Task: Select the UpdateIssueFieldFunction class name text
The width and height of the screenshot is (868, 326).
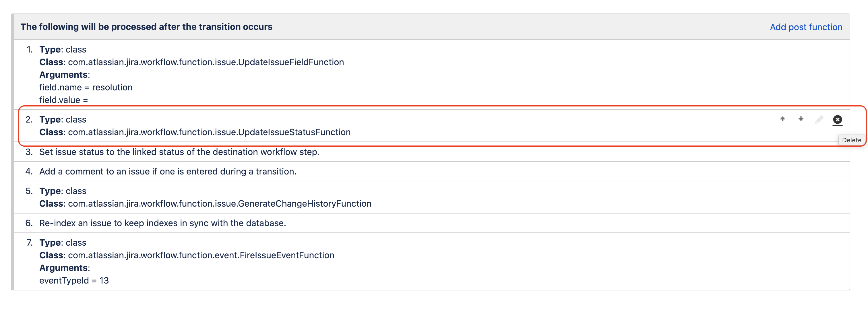Action: click(x=206, y=62)
